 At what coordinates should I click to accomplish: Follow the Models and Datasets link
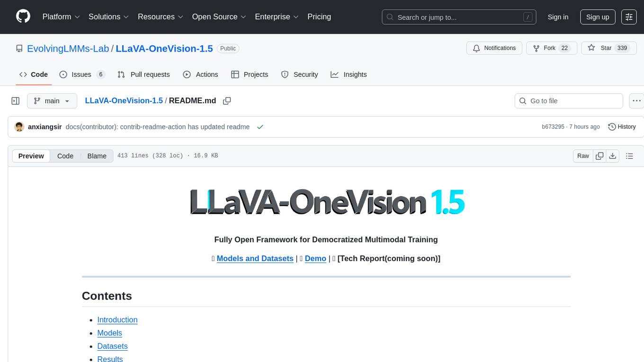pyautogui.click(x=255, y=258)
